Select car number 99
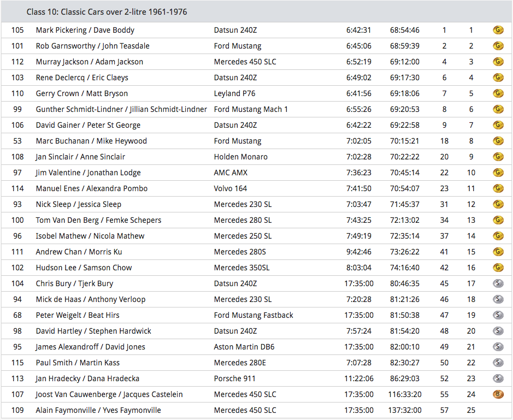The image size is (513, 420). (x=17, y=109)
